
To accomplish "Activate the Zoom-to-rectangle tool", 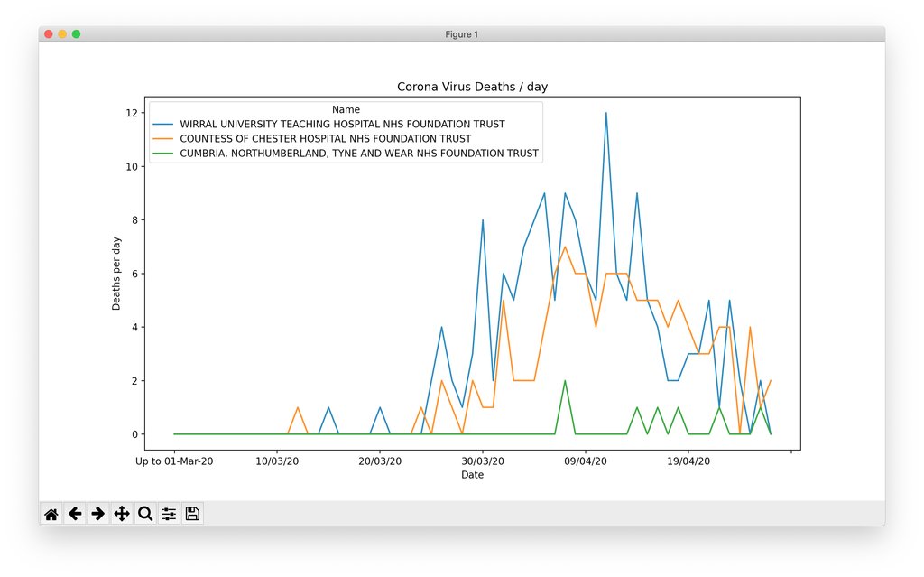I will [145, 513].
